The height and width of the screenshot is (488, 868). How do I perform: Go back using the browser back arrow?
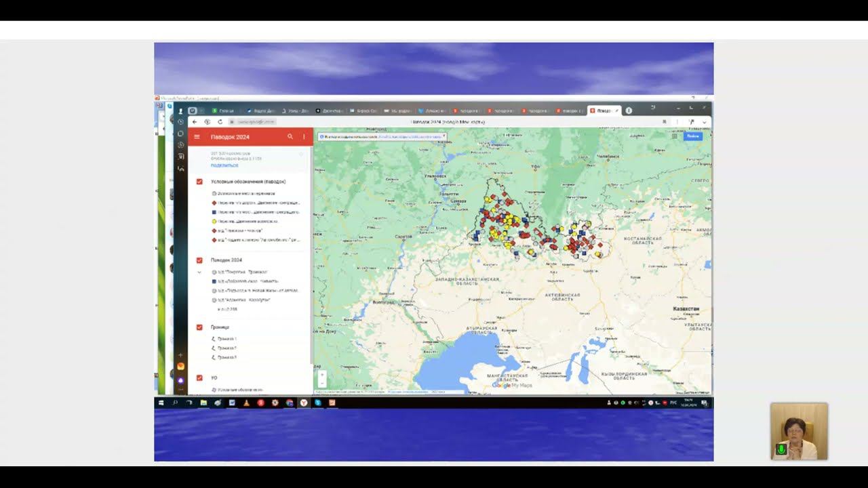(x=195, y=122)
